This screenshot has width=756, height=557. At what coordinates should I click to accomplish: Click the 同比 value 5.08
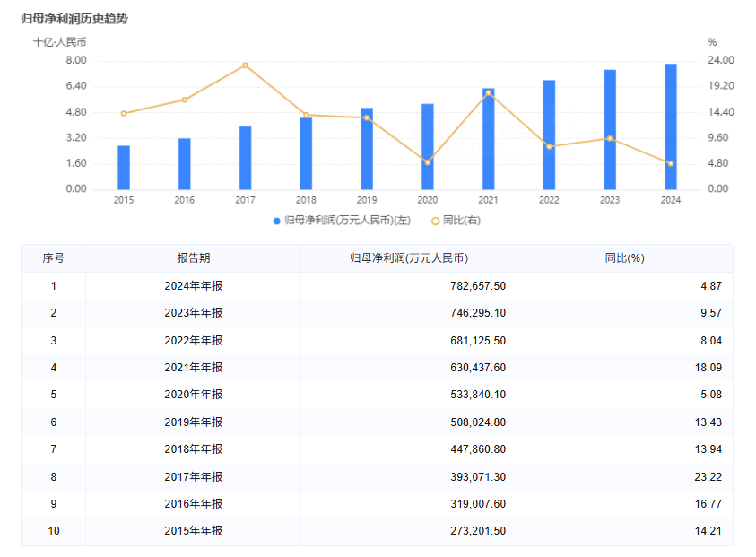click(x=710, y=395)
